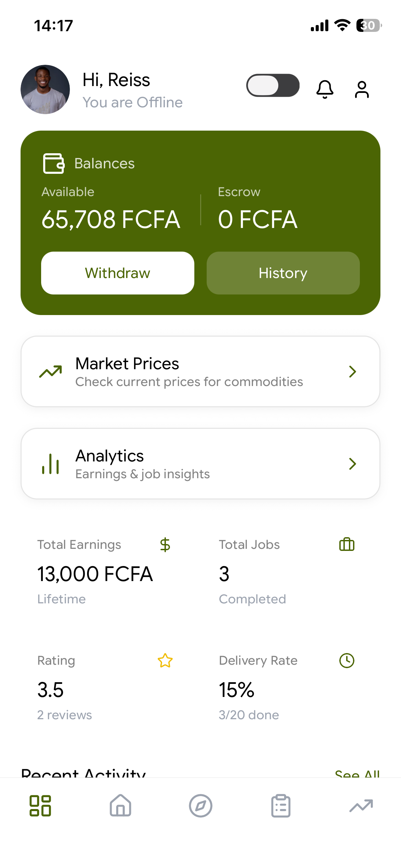Viewport: 401px width, 868px height.
Task: Go to the compass explore tab
Action: tap(200, 806)
